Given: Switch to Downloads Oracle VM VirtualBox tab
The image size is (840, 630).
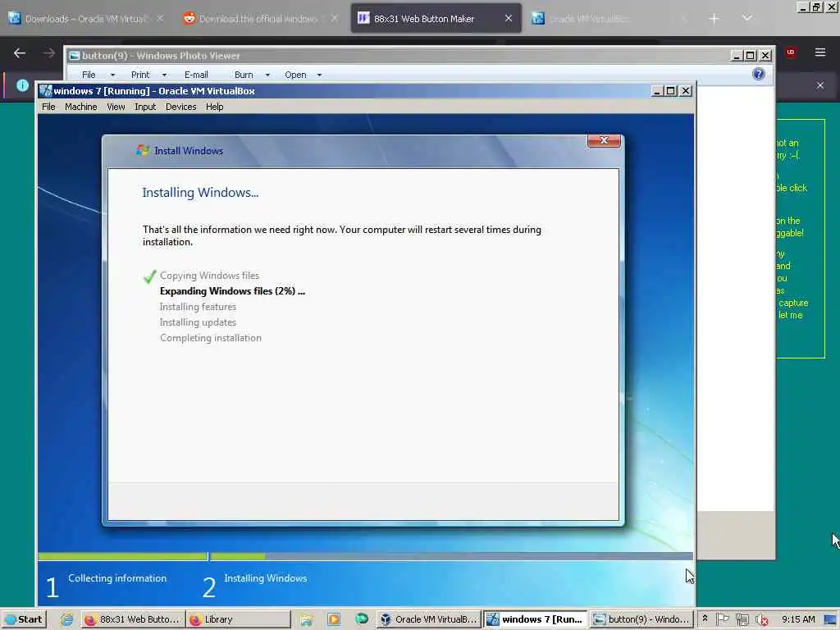Looking at the screenshot, I should (x=85, y=19).
